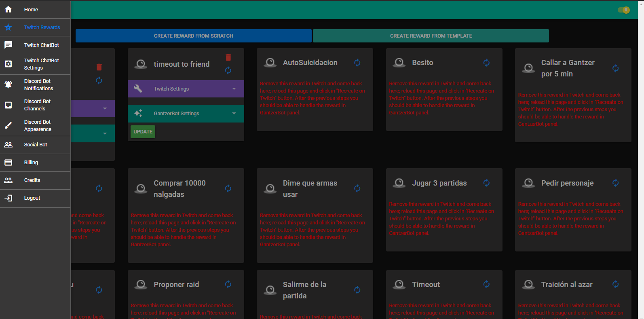
Task: Recreate the Pedir personaje reward
Action: coord(615,183)
